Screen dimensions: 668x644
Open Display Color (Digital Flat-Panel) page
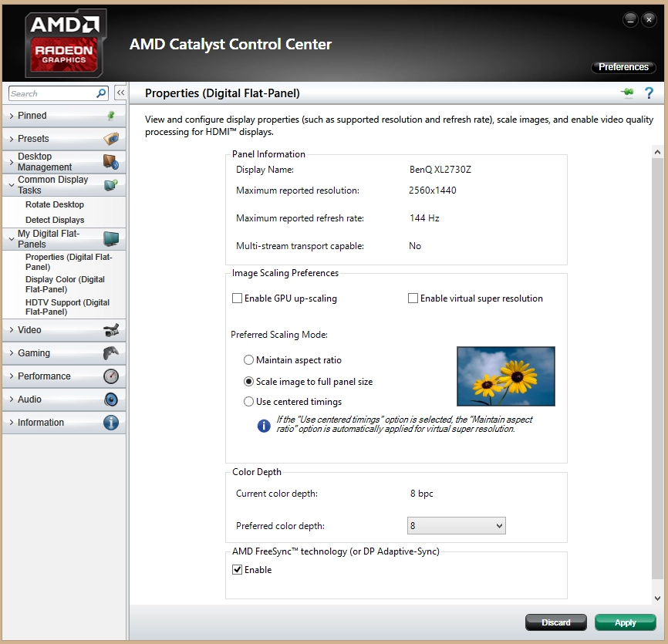pos(66,284)
